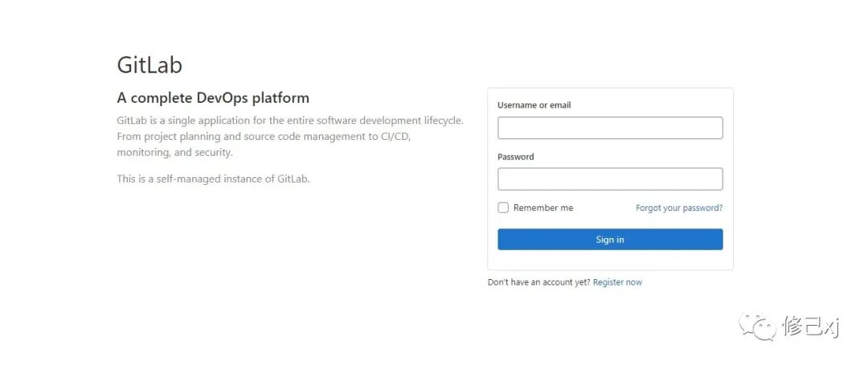The width and height of the screenshot is (868, 366).
Task: Focus the Username or email field
Action: [x=610, y=128]
